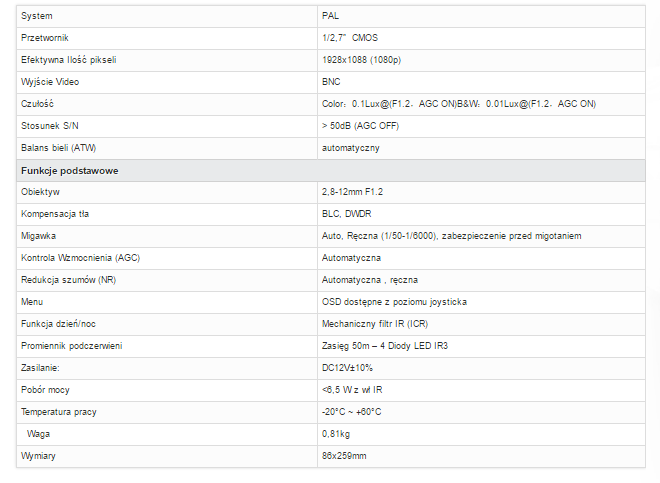Select the Mechaniczny filtr IR (ICR) value
Screen dimensions: 660x483
375,324
